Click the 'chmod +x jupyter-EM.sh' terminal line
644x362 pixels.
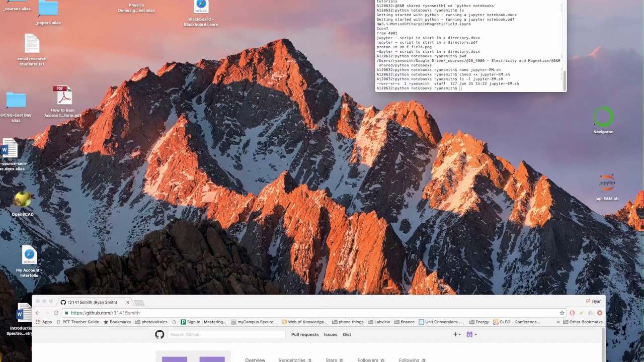[x=444, y=74]
